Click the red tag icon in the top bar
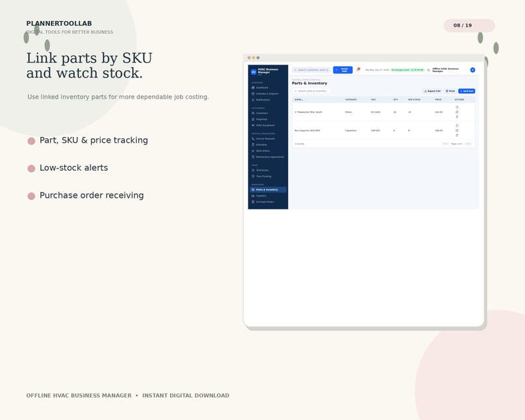The width and height of the screenshot is (525, 420). [358, 69]
